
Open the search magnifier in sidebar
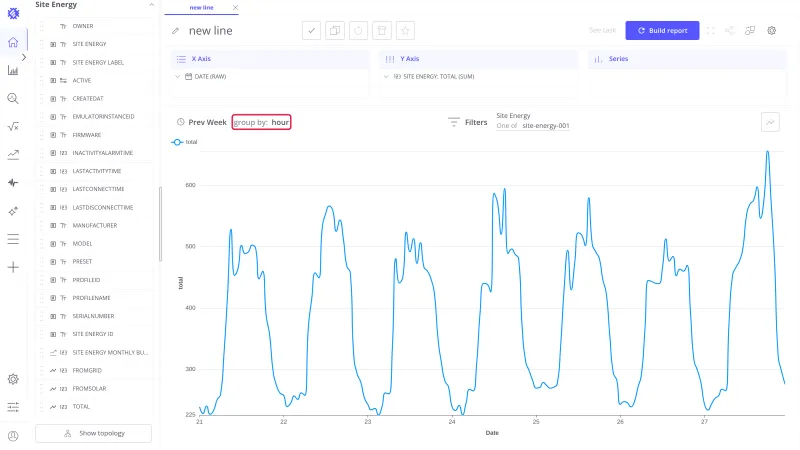13,98
